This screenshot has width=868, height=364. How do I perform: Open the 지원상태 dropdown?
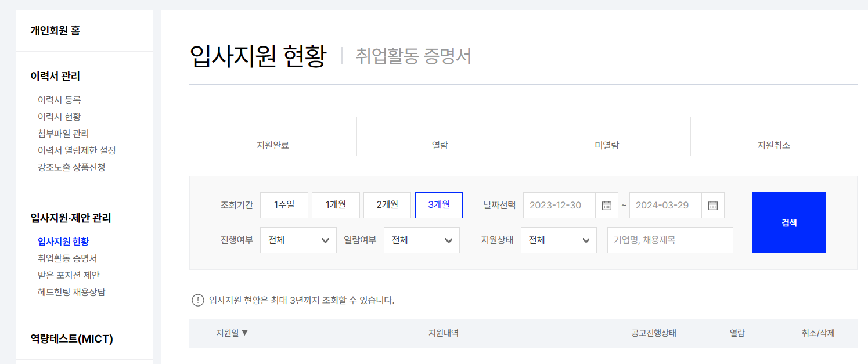point(559,240)
